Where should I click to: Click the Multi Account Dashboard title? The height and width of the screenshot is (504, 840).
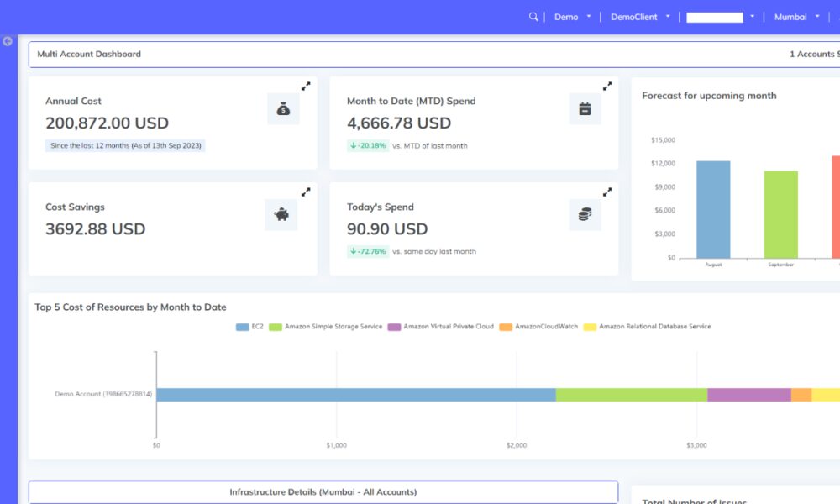(x=89, y=54)
